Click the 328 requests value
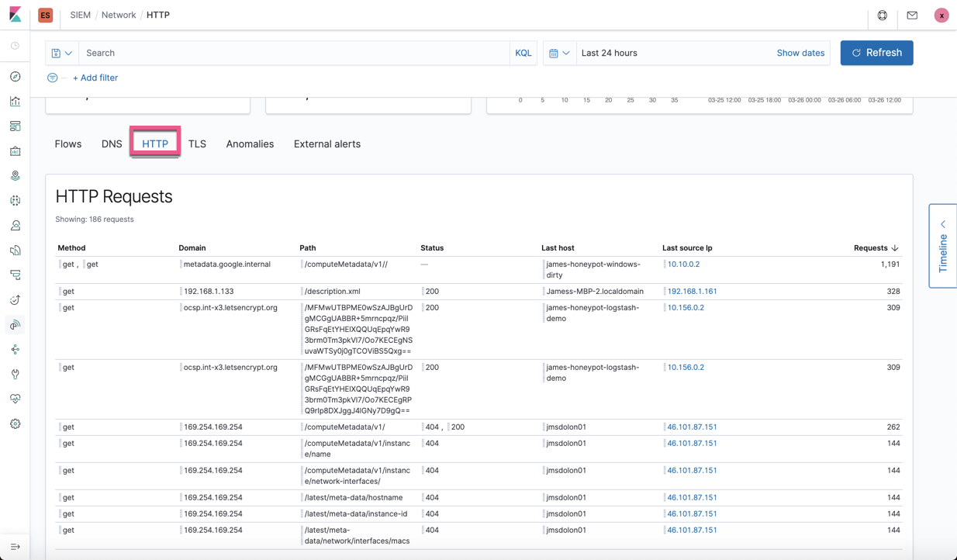 (x=893, y=292)
